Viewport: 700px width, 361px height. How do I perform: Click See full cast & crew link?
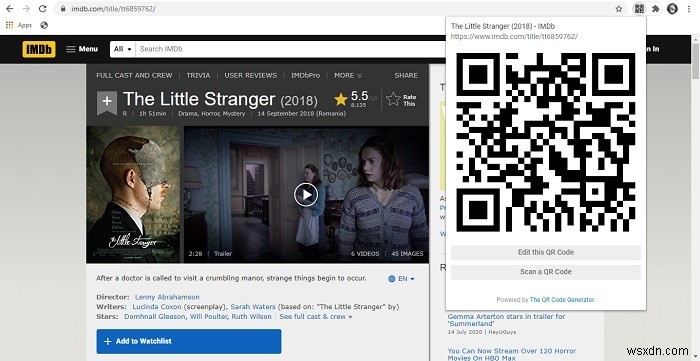pyautogui.click(x=316, y=317)
